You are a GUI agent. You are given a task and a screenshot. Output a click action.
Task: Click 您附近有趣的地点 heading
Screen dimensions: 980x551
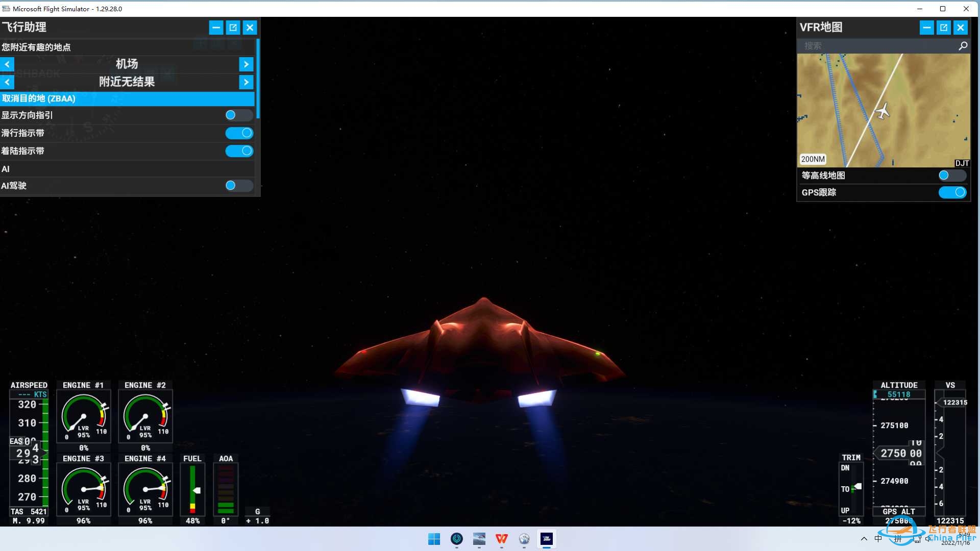pyautogui.click(x=36, y=47)
